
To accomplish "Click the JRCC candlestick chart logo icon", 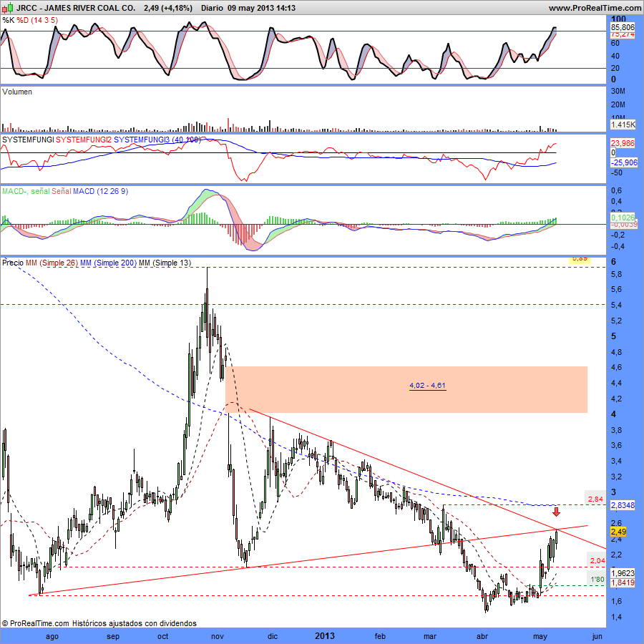I will [x=8, y=9].
